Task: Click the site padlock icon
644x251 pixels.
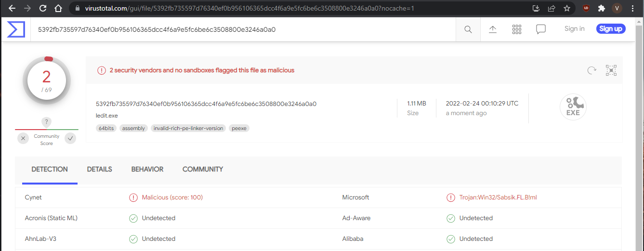Action: pos(77,9)
